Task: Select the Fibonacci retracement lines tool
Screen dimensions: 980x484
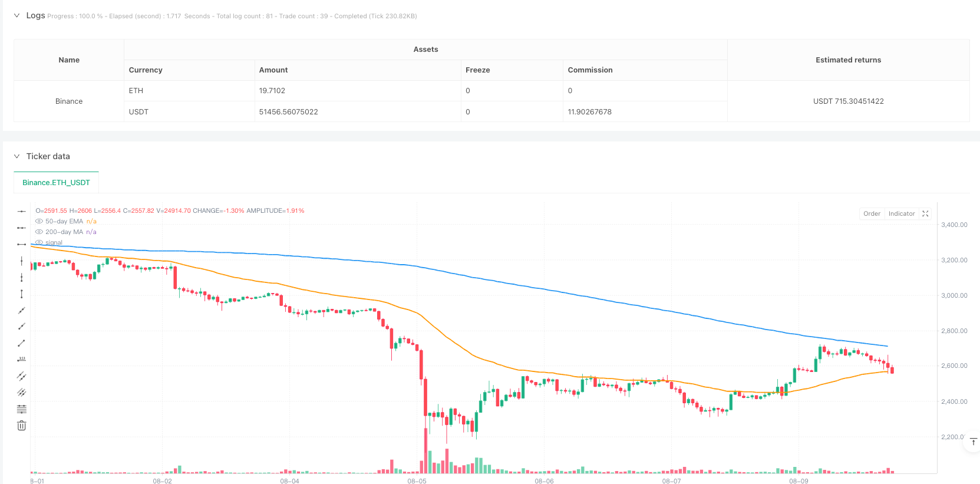Action: coord(22,409)
